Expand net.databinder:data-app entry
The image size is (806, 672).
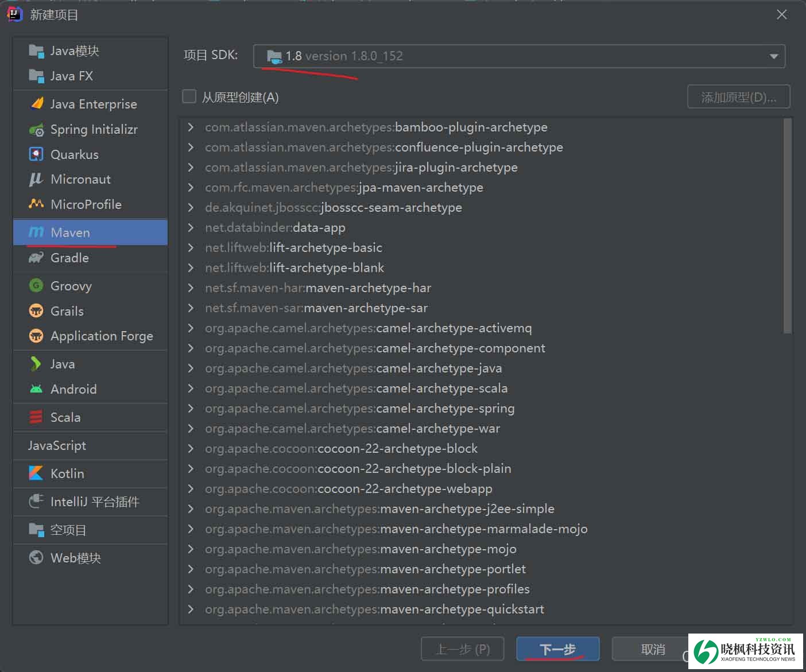tap(191, 227)
